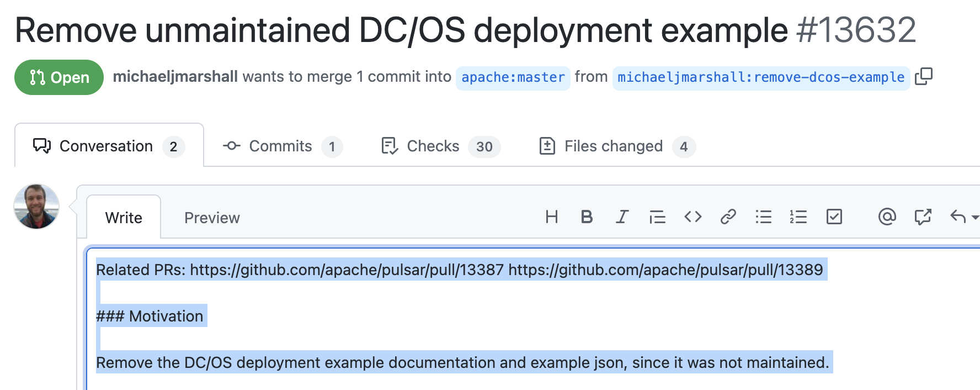Click the pull request number #13632
This screenshot has width=980, height=390.
856,30
